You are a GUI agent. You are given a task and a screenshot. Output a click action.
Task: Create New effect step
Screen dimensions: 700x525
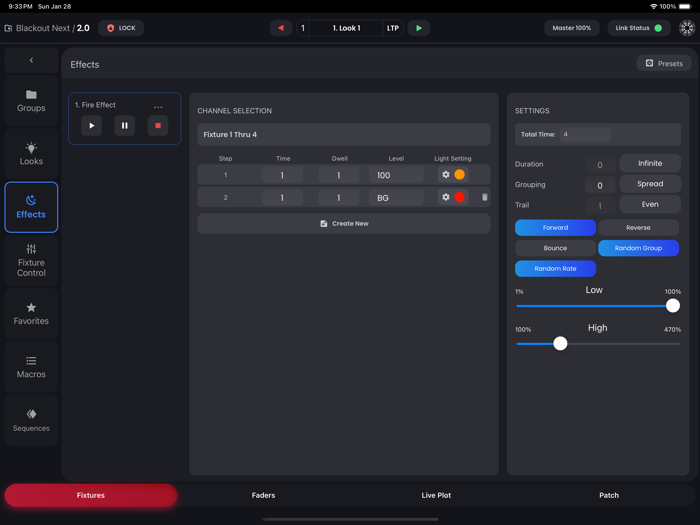click(344, 224)
